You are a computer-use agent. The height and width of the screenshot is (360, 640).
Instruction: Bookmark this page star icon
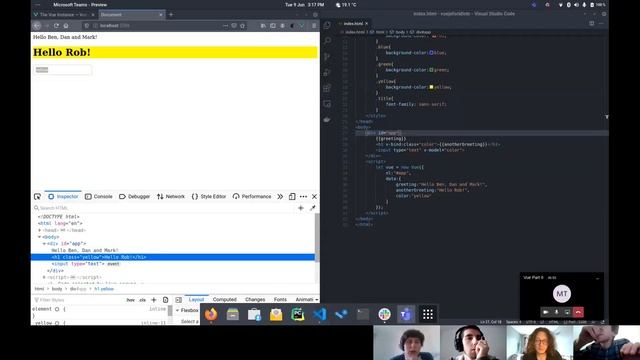(242, 26)
